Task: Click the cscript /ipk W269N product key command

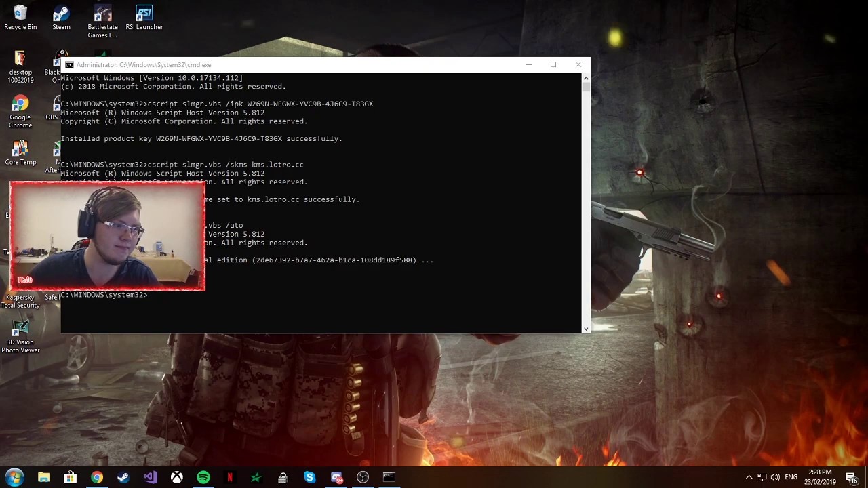Action: [260, 104]
